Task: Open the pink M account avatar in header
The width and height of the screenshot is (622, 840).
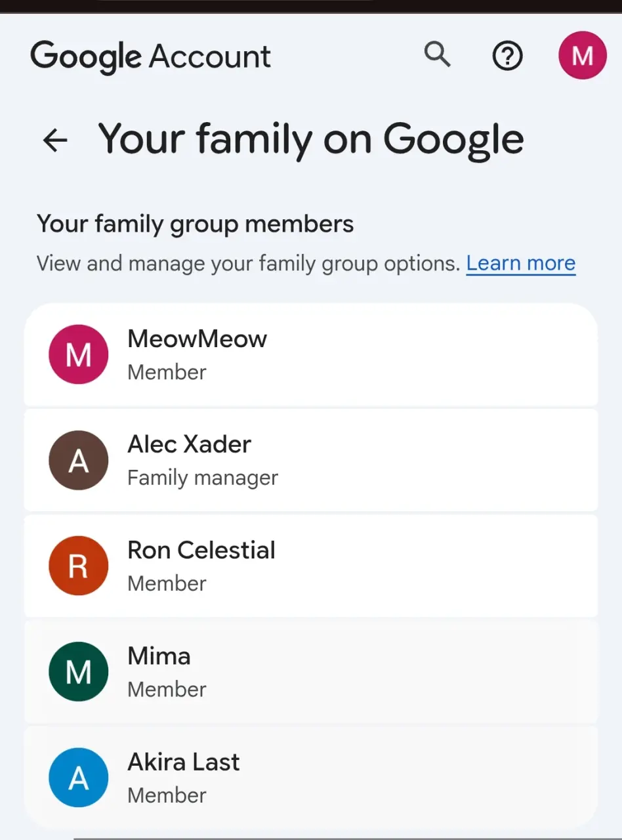Action: [582, 56]
